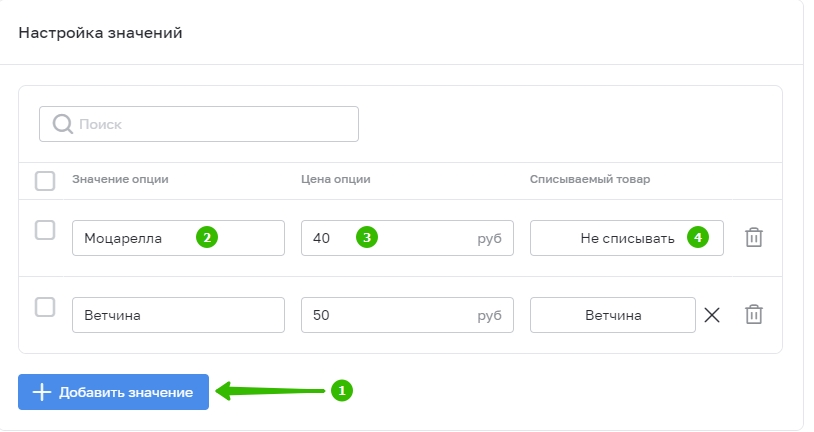Delete the Моцарелла row with trash icon
The height and width of the screenshot is (432, 814).
[754, 237]
